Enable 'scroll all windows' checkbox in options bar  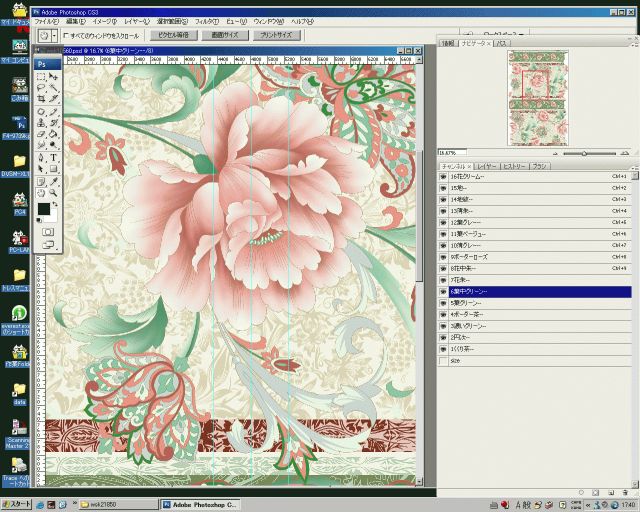[66, 35]
